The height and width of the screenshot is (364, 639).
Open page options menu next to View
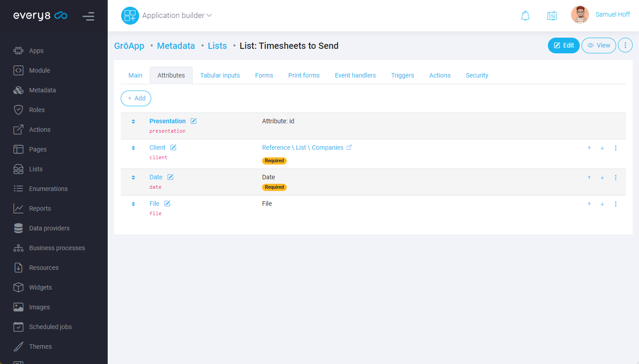point(625,45)
